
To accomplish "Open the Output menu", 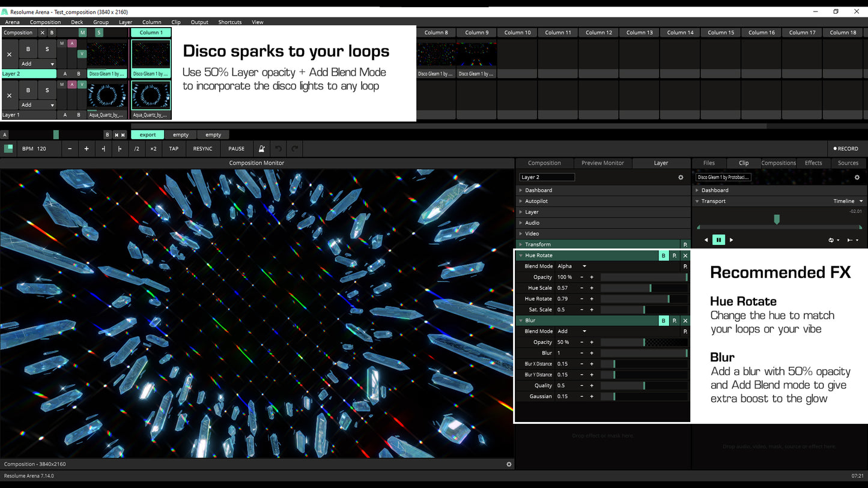I will 199,22.
